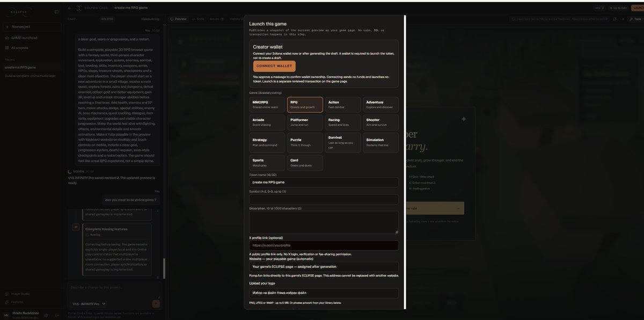The height and width of the screenshot is (320, 644).
Task: Click the chat panel scrollbar
Action: point(164,268)
